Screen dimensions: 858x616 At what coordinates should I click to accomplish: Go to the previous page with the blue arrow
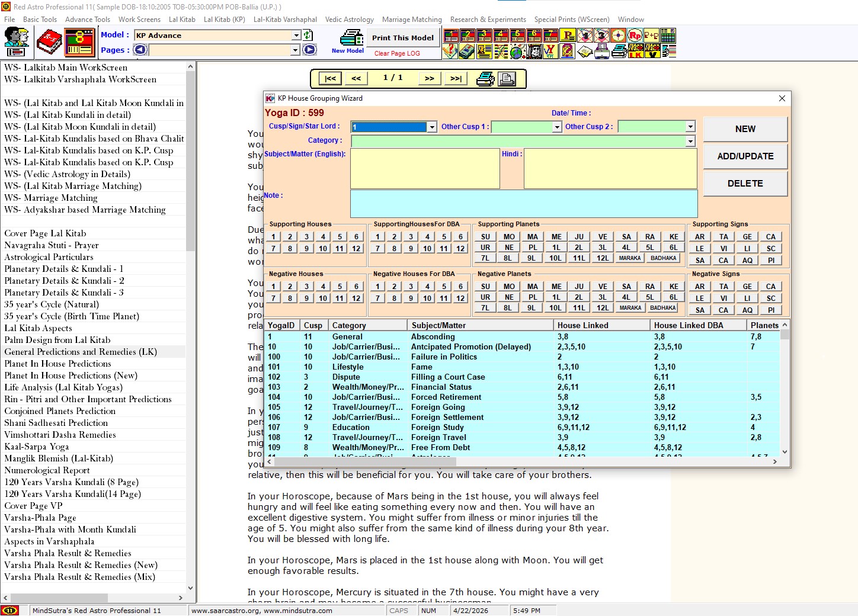point(140,50)
